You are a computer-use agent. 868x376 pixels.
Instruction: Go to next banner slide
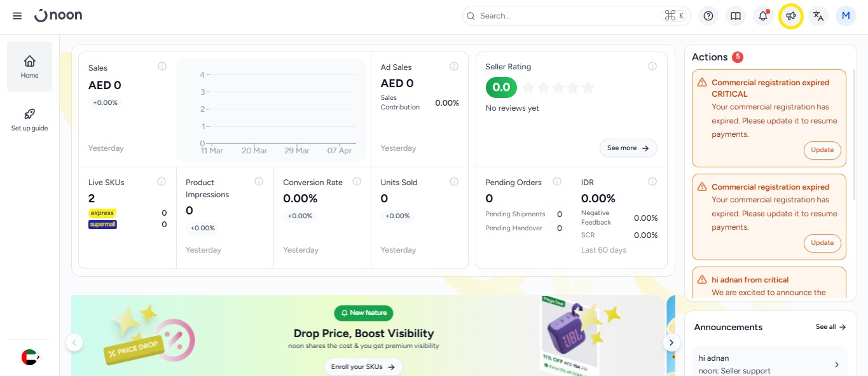(x=671, y=342)
